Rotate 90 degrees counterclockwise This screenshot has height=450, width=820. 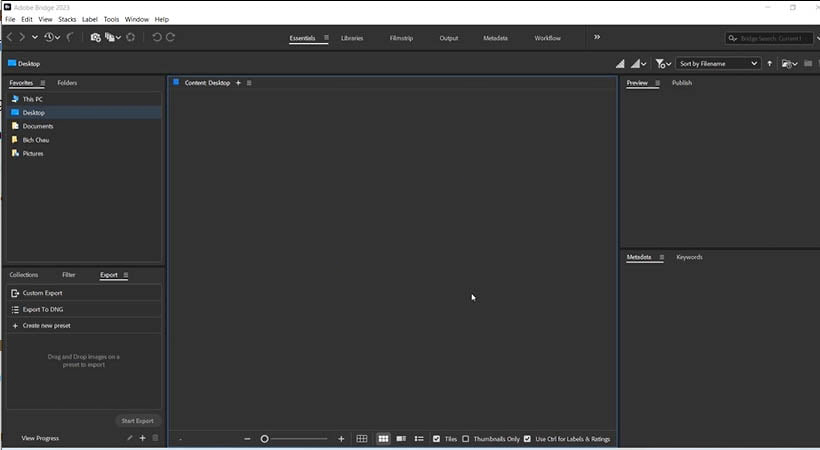tap(156, 37)
